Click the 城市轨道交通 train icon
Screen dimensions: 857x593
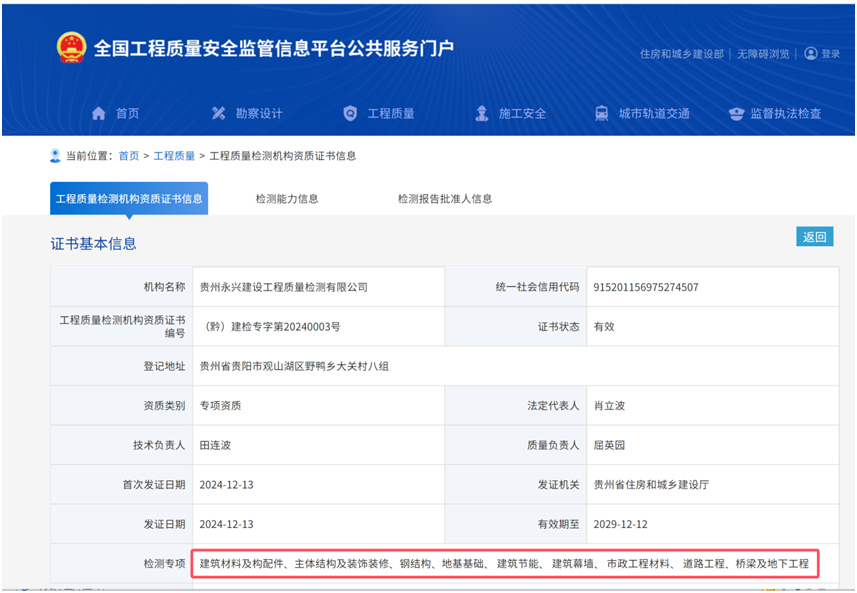[601, 113]
